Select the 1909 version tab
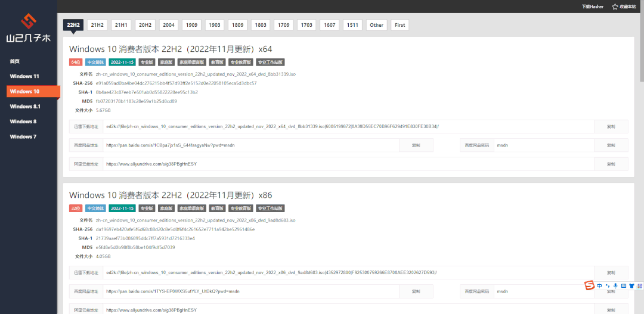 191,25
